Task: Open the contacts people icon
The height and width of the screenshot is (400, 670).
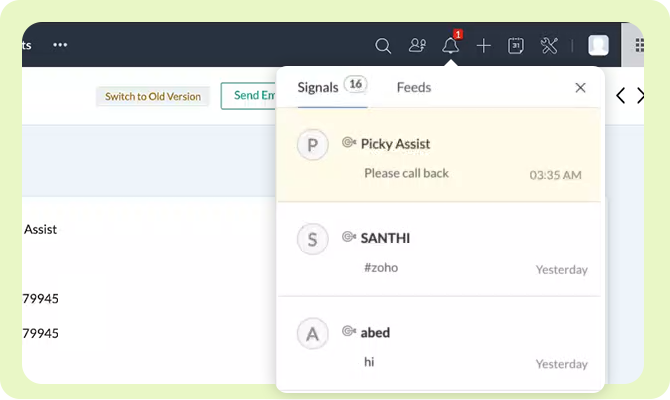Action: [417, 45]
